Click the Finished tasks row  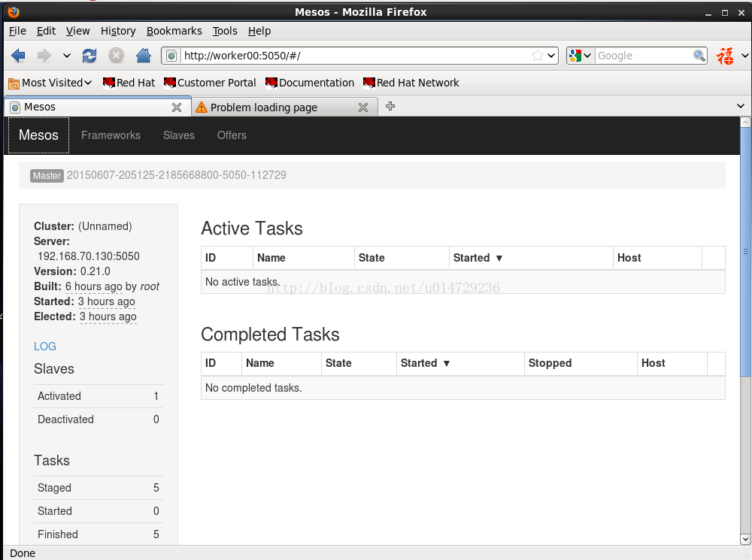click(x=99, y=534)
